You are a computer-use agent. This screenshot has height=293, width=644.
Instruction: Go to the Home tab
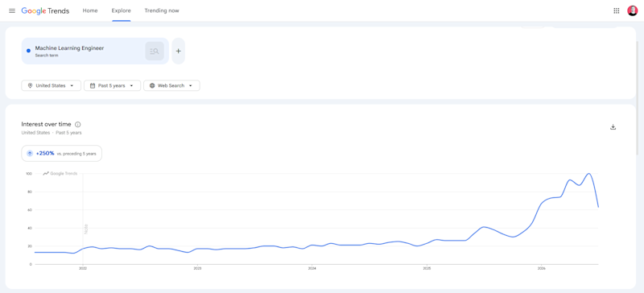point(90,10)
